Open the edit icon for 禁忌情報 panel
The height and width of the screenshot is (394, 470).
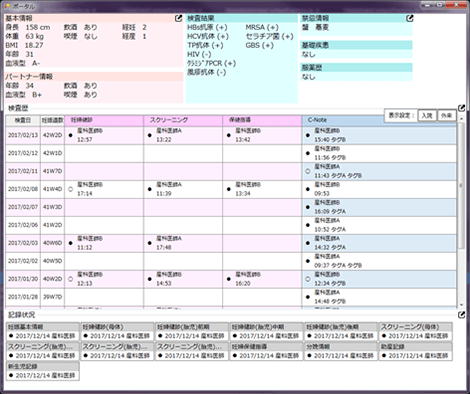point(410,18)
